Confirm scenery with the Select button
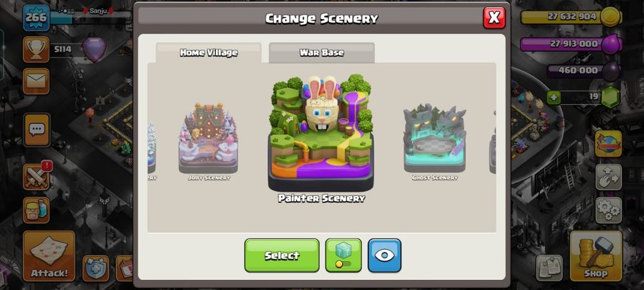 (282, 255)
